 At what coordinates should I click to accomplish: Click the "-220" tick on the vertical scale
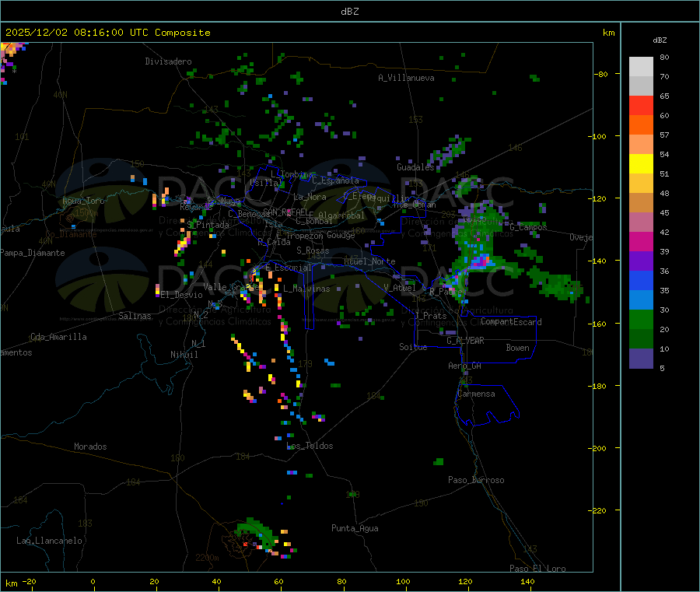(x=597, y=510)
